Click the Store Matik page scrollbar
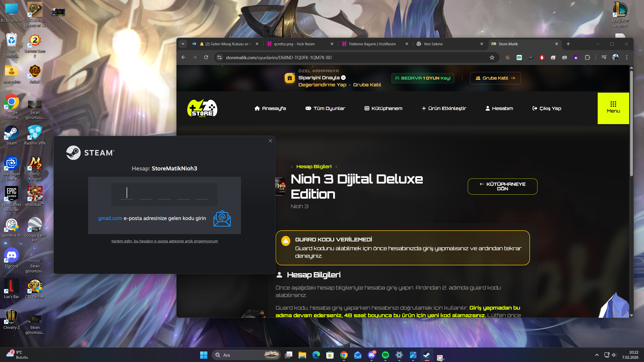The width and height of the screenshot is (644, 362). tap(631, 123)
